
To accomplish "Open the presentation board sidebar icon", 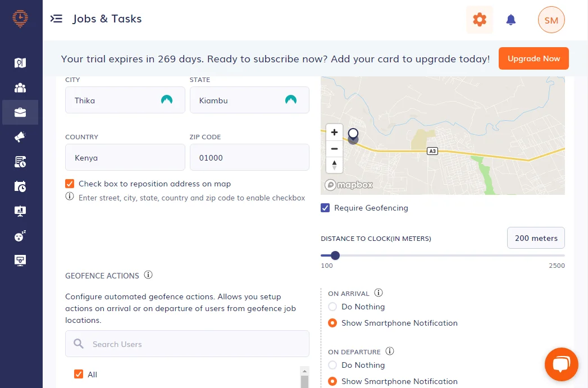I will (x=20, y=211).
